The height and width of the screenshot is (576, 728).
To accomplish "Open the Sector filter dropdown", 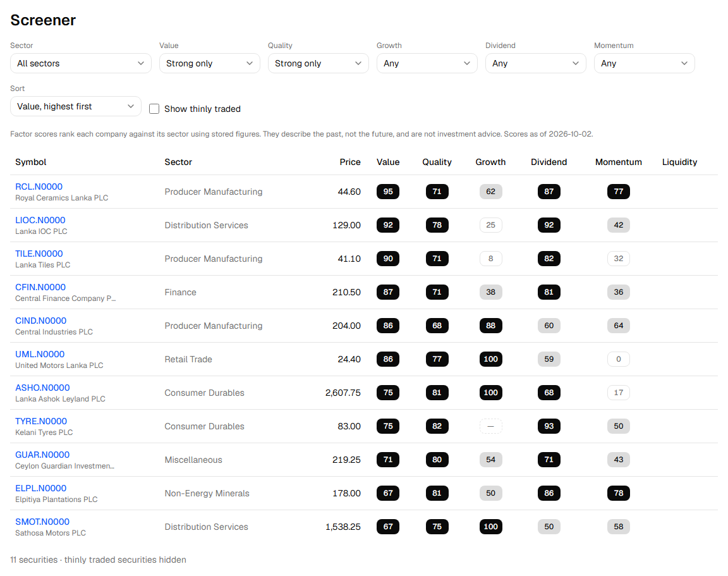I will coord(81,63).
